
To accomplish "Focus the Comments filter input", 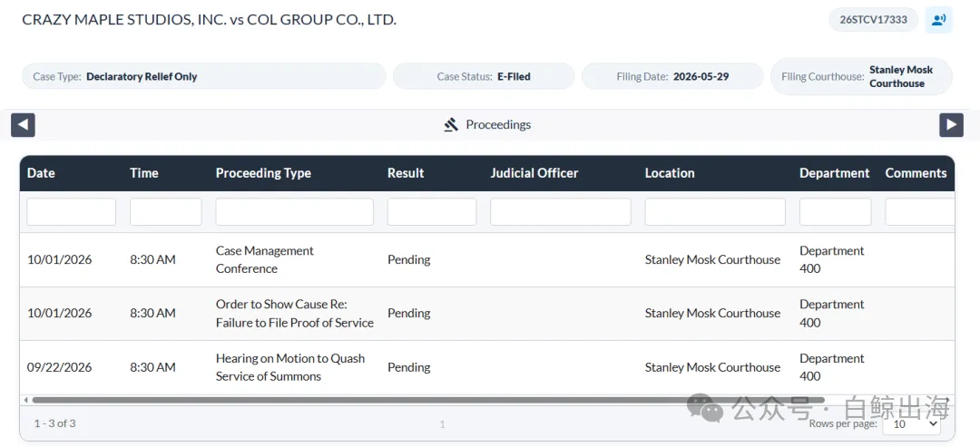I will 919,211.
